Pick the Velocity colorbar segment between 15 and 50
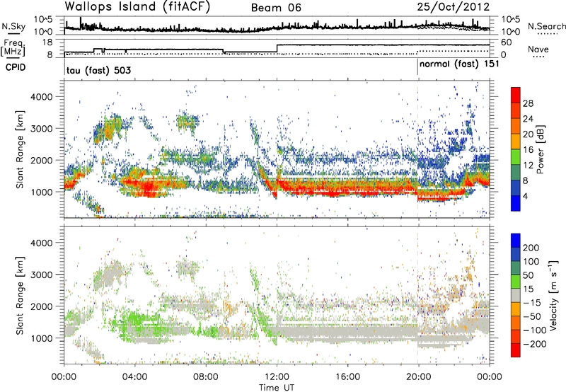566x392 pixels. [x=516, y=282]
